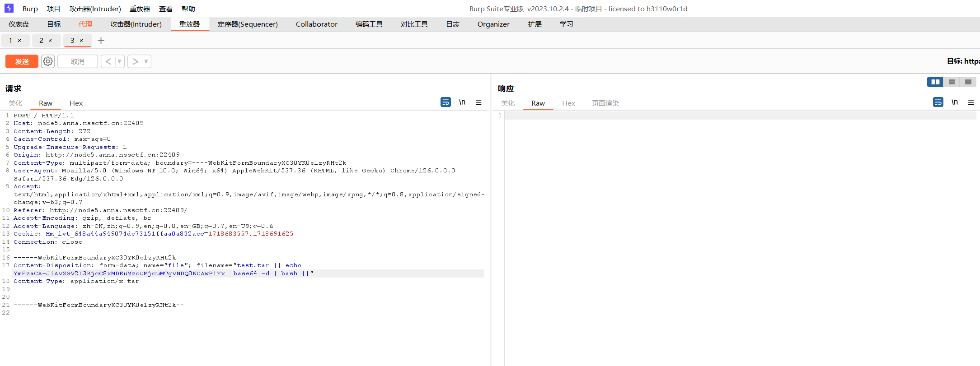The width and height of the screenshot is (980, 366).
Task: Switch to 目标 tab
Action: [x=54, y=24]
